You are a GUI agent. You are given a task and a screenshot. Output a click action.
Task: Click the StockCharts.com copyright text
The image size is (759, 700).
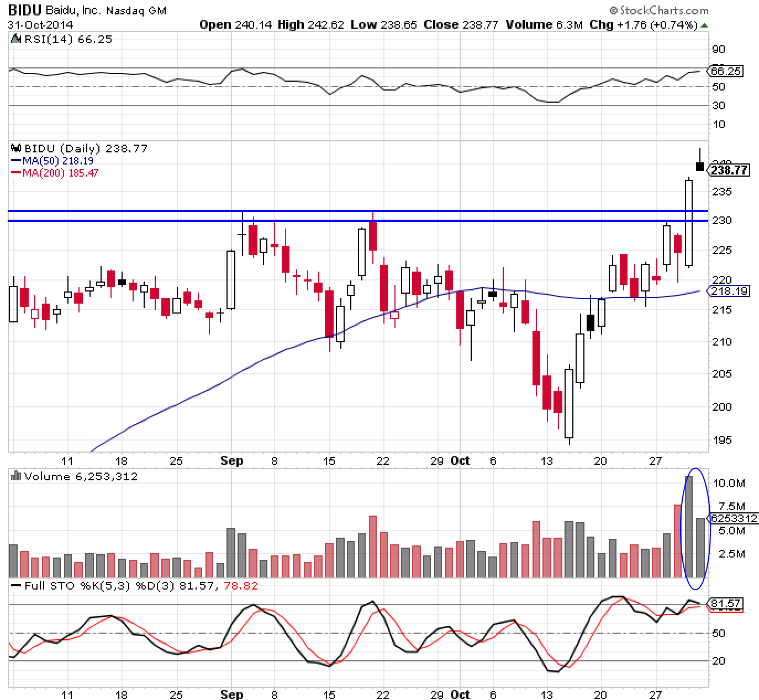coord(659,10)
